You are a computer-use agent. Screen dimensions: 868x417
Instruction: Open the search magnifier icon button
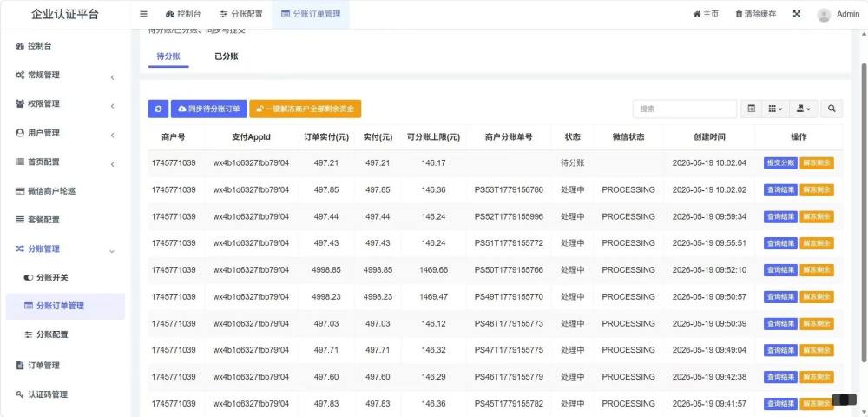(832, 109)
